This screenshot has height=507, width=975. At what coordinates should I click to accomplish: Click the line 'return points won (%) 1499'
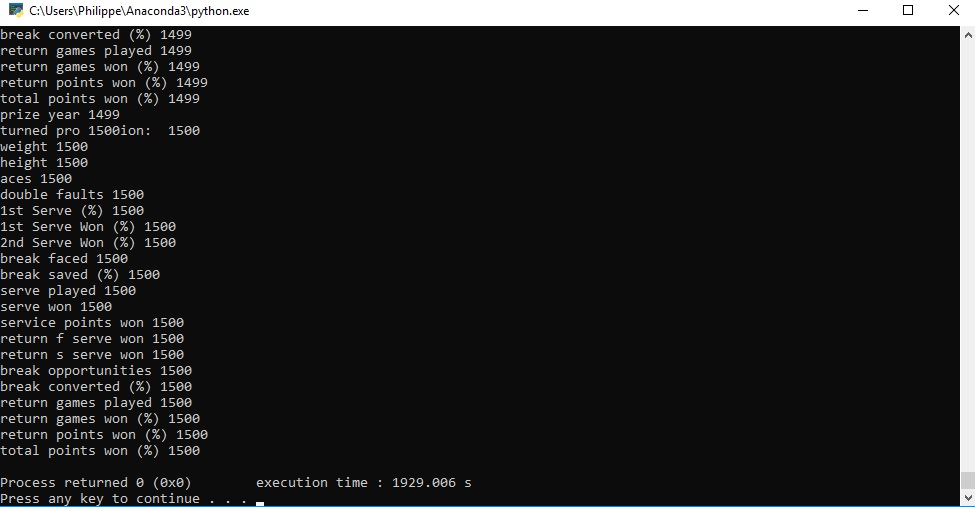[x=104, y=83]
